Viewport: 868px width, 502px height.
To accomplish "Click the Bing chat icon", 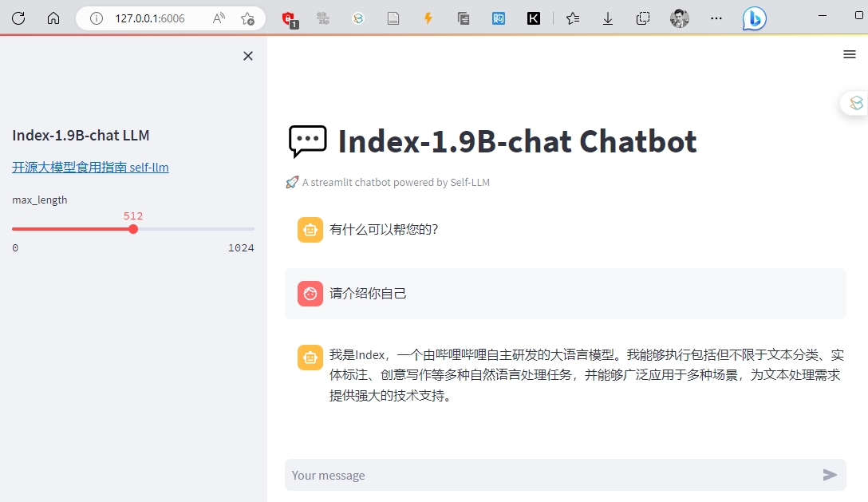I will coord(754,18).
